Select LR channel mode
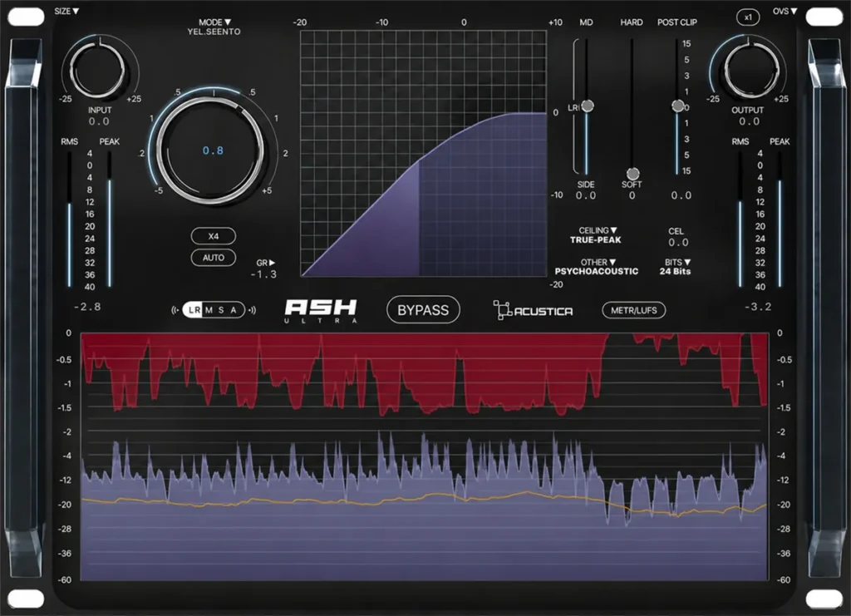This screenshot has width=851, height=616. (x=193, y=310)
